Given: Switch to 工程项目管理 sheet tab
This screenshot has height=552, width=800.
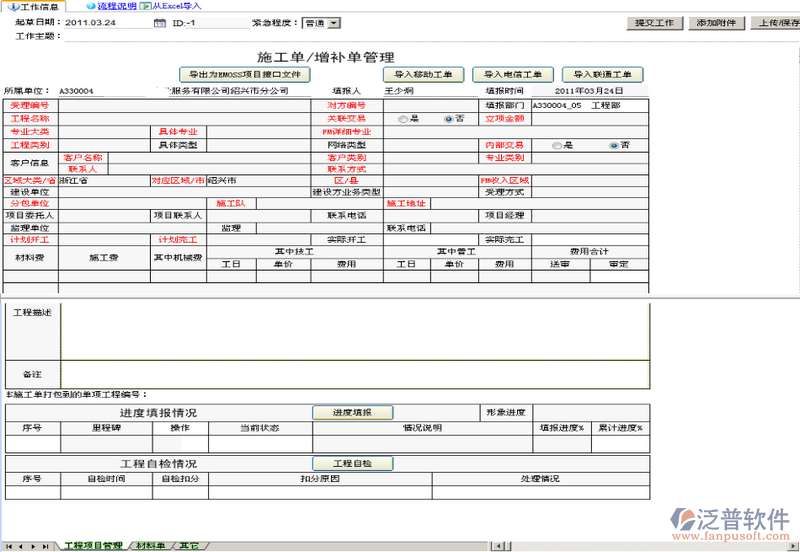Looking at the screenshot, I should tap(93, 546).
